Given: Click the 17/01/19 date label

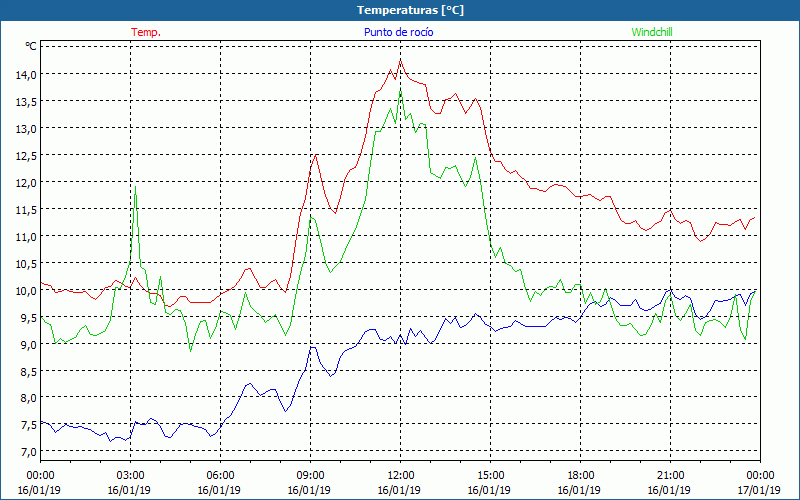Looking at the screenshot, I should tap(759, 490).
